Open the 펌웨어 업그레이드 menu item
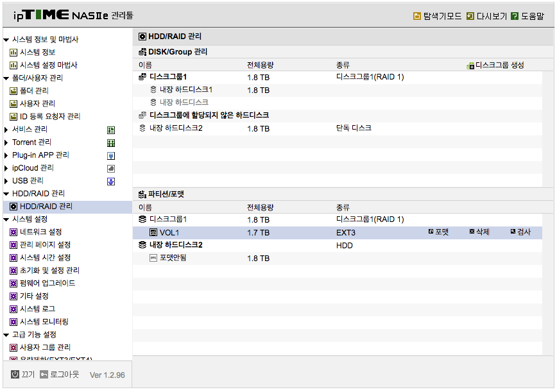 pos(47,283)
